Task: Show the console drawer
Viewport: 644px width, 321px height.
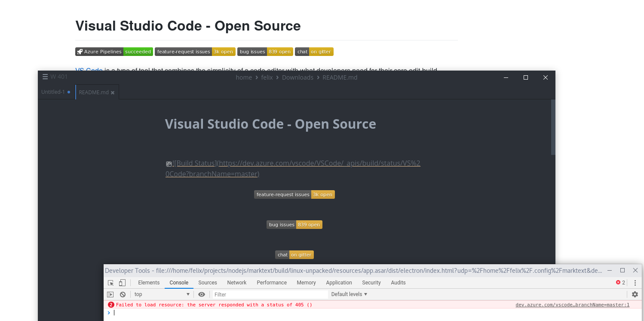Action: (x=110, y=294)
